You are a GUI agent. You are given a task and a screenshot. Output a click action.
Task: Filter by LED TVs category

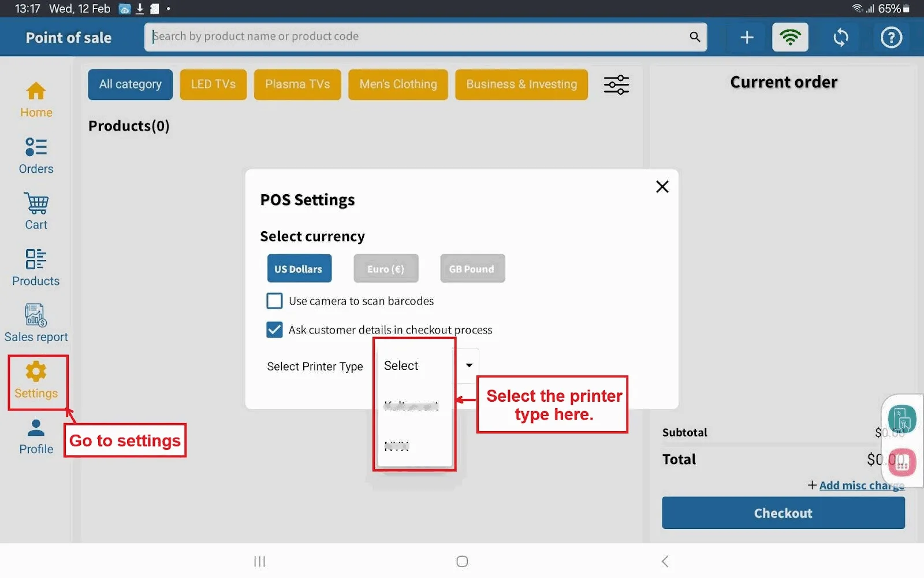[213, 84]
